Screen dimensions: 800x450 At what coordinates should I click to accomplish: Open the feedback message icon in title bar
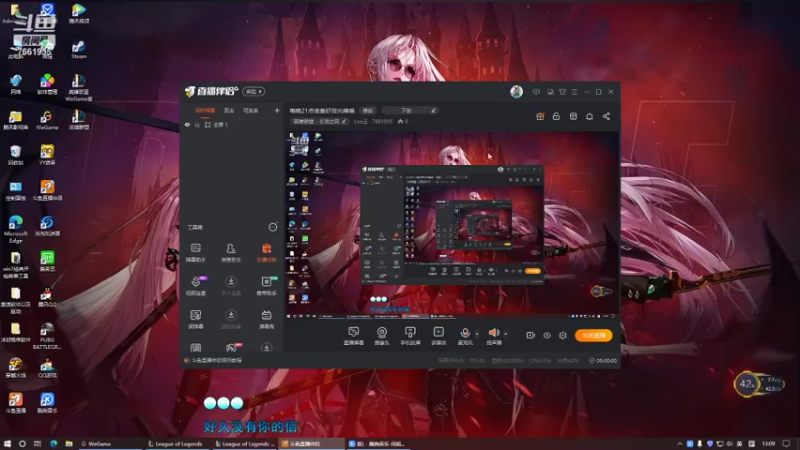coord(536,92)
